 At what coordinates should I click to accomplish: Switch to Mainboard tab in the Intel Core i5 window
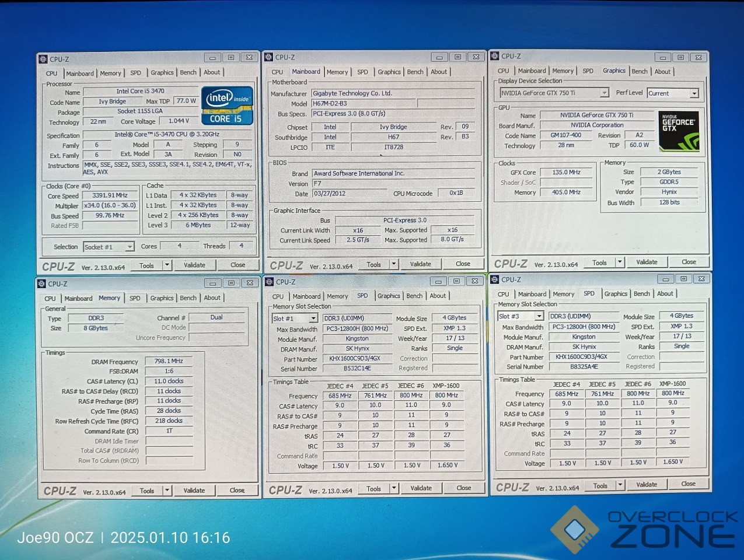point(80,73)
